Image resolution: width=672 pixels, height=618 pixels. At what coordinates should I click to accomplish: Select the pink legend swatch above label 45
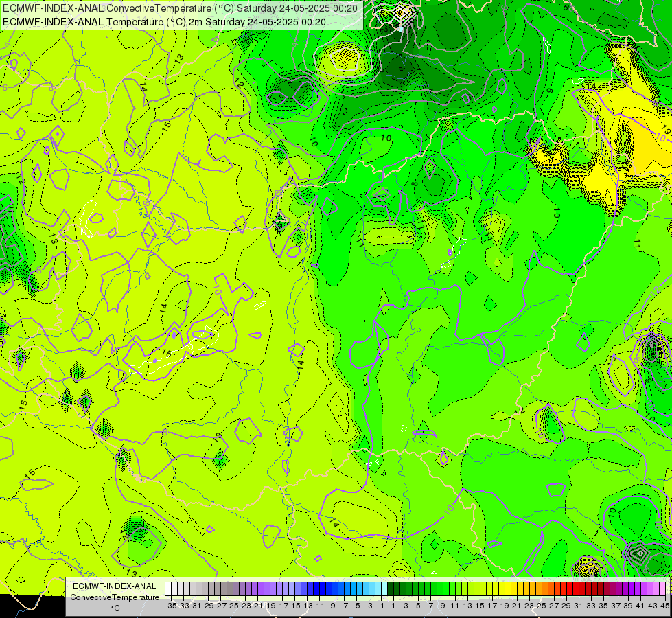click(x=662, y=589)
